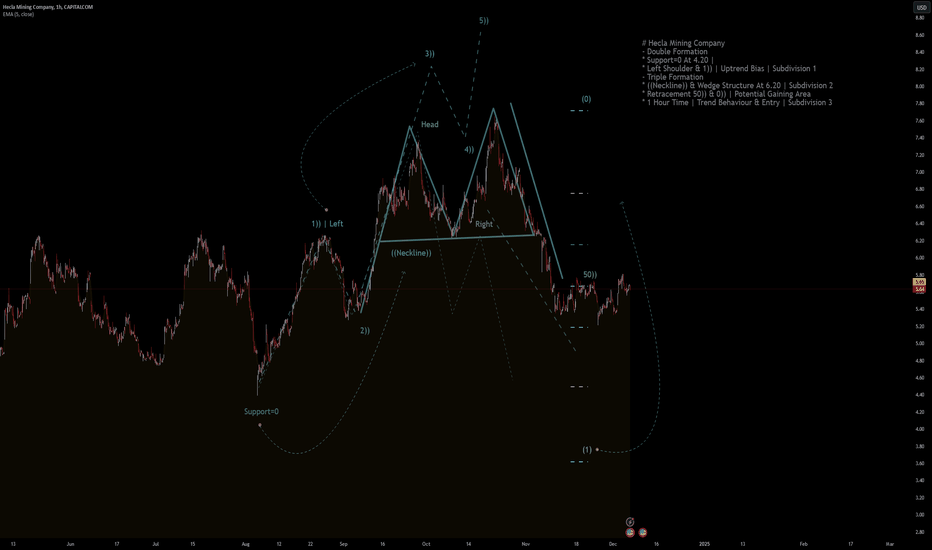Click the 4.00 level on the price axis

click(920, 429)
